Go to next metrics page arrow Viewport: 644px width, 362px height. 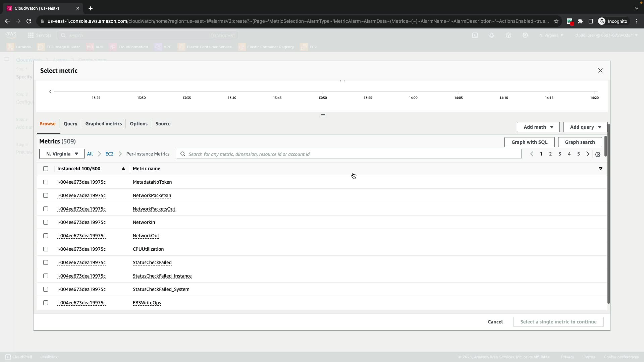click(588, 154)
